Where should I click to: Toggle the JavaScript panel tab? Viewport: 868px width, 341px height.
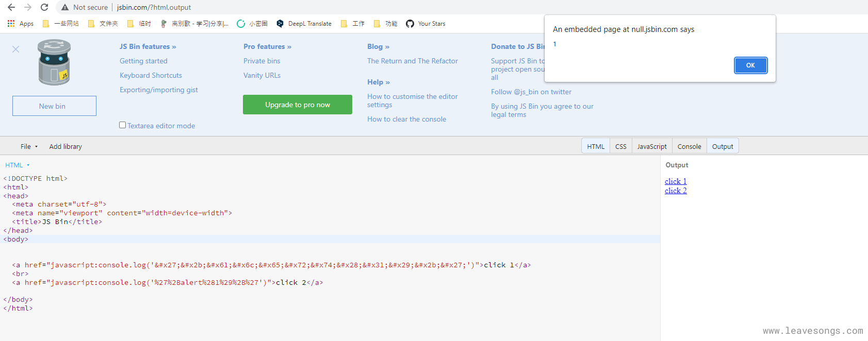pyautogui.click(x=651, y=146)
